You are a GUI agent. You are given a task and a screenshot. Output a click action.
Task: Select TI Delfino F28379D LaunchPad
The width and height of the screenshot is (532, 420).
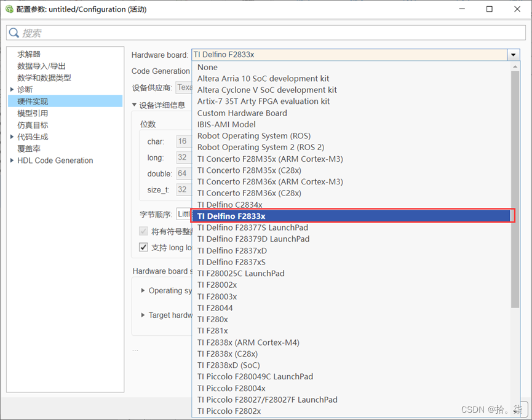point(352,239)
